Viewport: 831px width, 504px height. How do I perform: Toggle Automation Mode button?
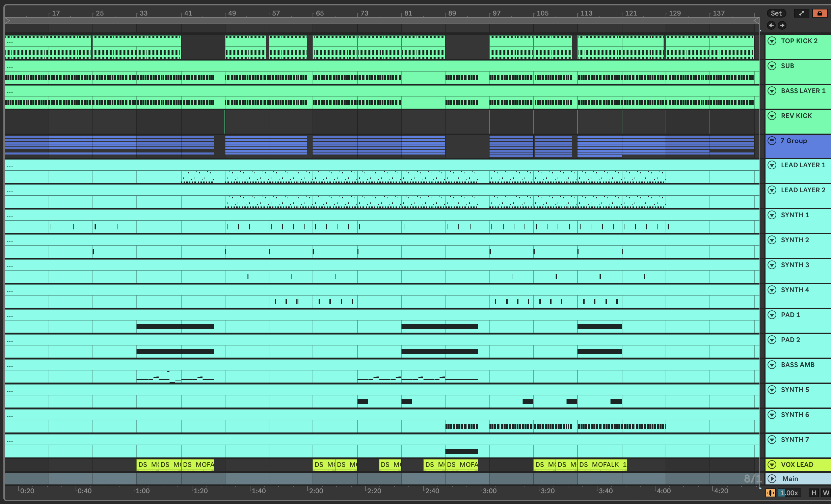click(x=802, y=13)
